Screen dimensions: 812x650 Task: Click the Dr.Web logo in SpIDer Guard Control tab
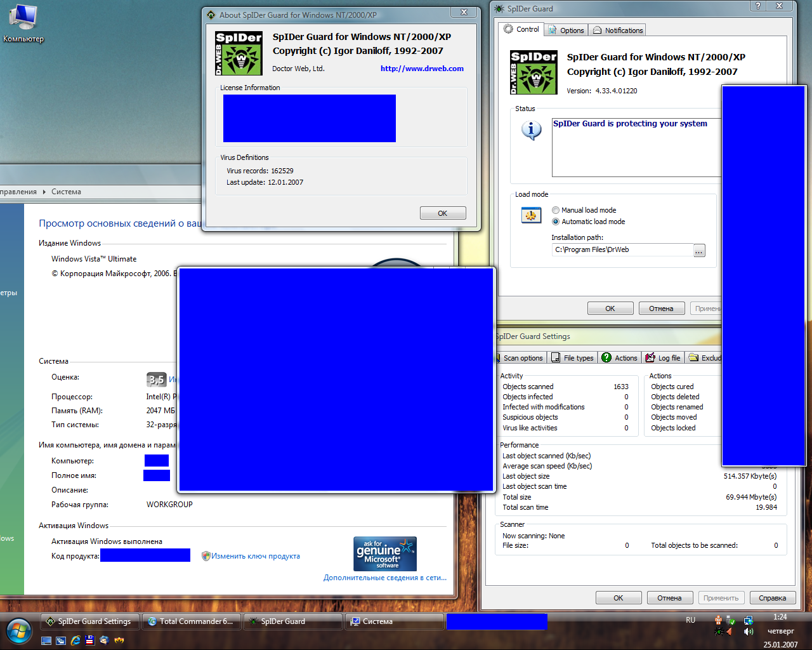534,72
